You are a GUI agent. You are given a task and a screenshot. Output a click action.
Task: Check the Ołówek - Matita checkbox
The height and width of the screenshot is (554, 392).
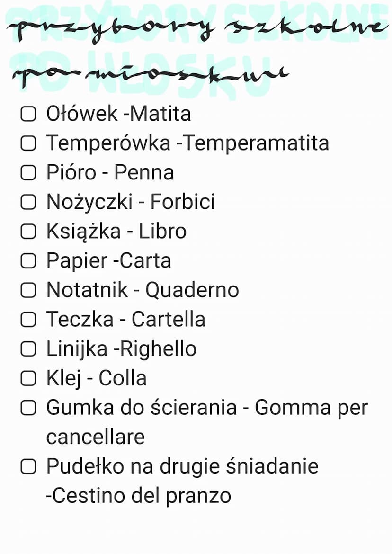coord(28,114)
